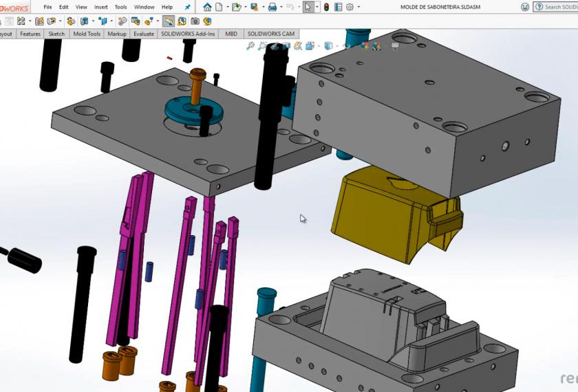Click the Print icon
The height and width of the screenshot is (392, 578).
click(x=272, y=7)
